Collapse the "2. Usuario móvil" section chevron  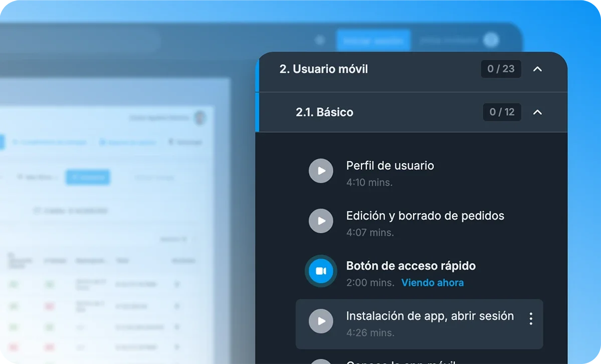pos(537,70)
